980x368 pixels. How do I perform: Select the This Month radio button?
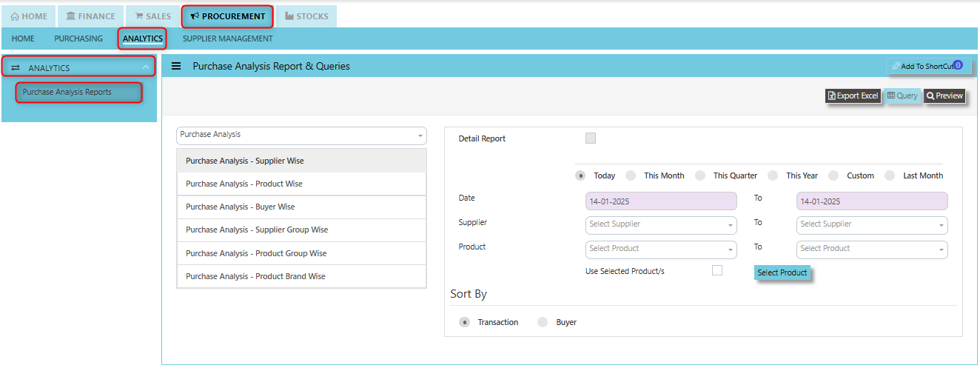pos(631,175)
